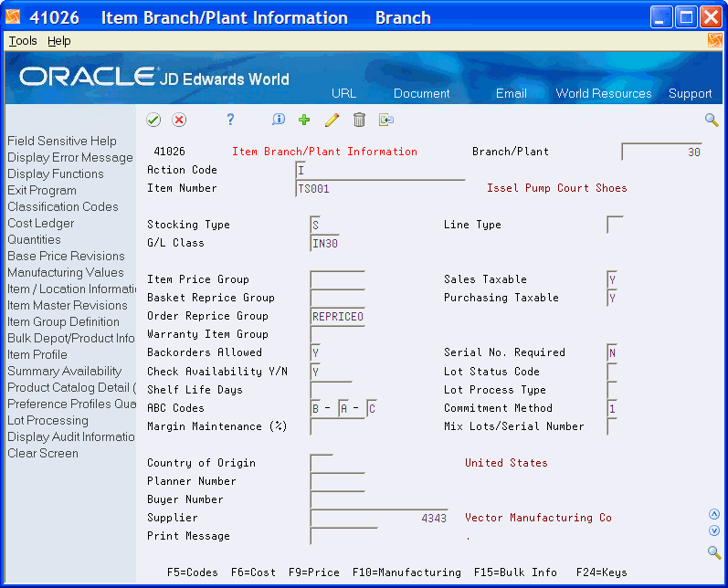Click the green plus add icon
The image size is (728, 588).
(304, 120)
